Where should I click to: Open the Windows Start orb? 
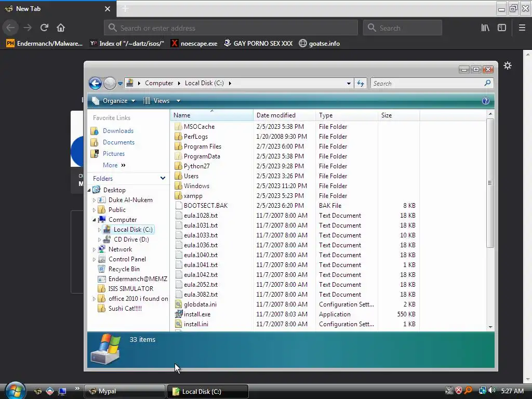tap(15, 390)
